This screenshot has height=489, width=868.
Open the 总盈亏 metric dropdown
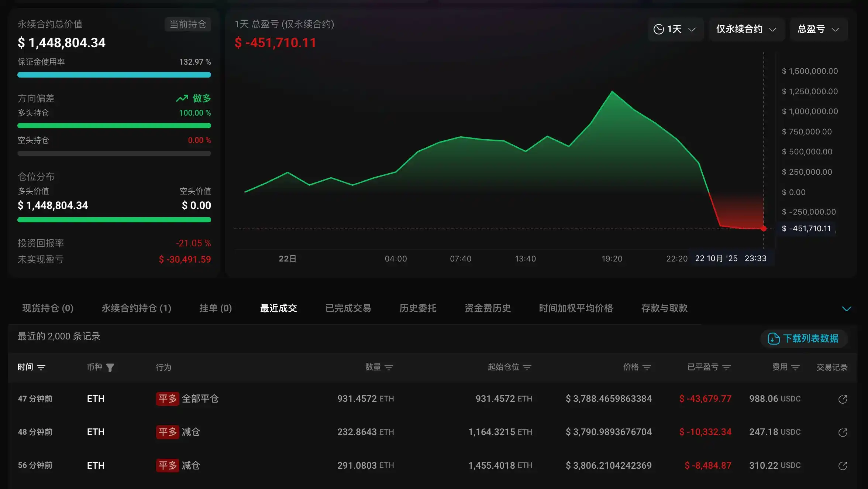[818, 29]
